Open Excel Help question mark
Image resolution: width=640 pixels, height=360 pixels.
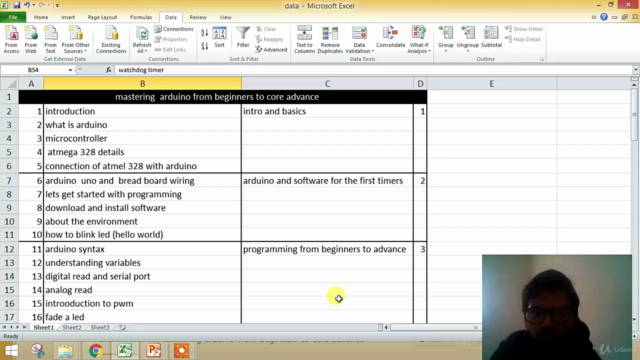pyautogui.click(x=604, y=17)
